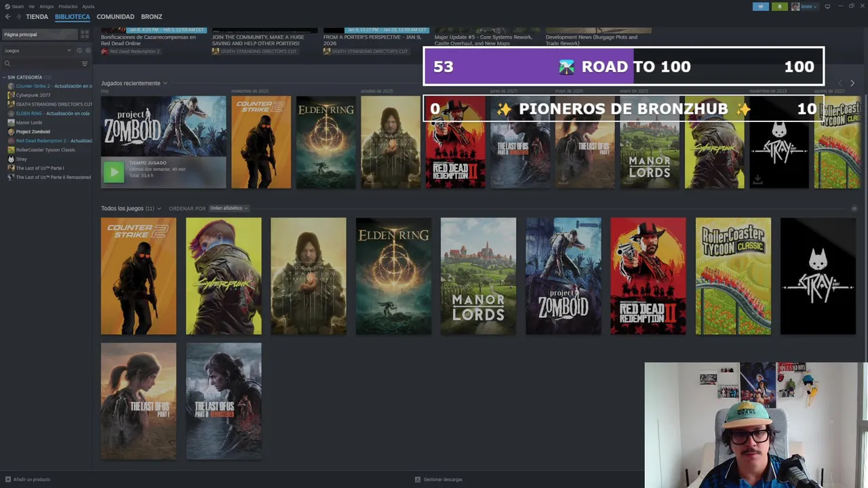Viewport: 868px width, 488px height.
Task: Select Red Dead Redemption 2 in sidebar
Action: pyautogui.click(x=50, y=141)
